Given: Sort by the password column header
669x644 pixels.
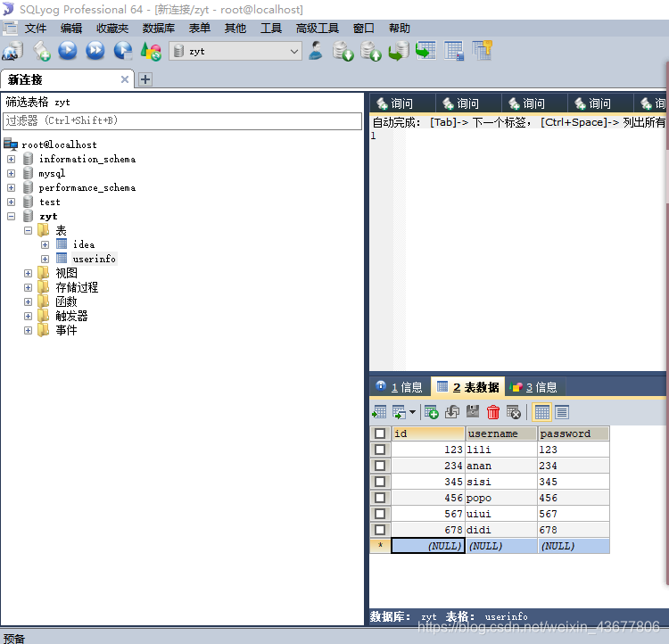Looking at the screenshot, I should coord(573,433).
